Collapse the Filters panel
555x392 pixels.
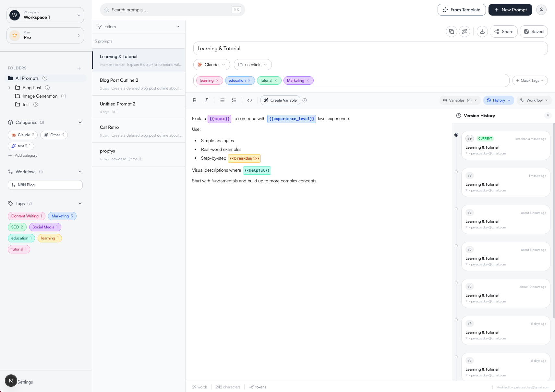click(x=177, y=27)
